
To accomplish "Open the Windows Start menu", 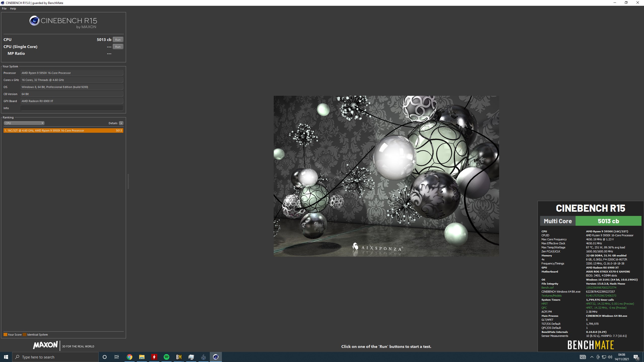I will pos(6,357).
